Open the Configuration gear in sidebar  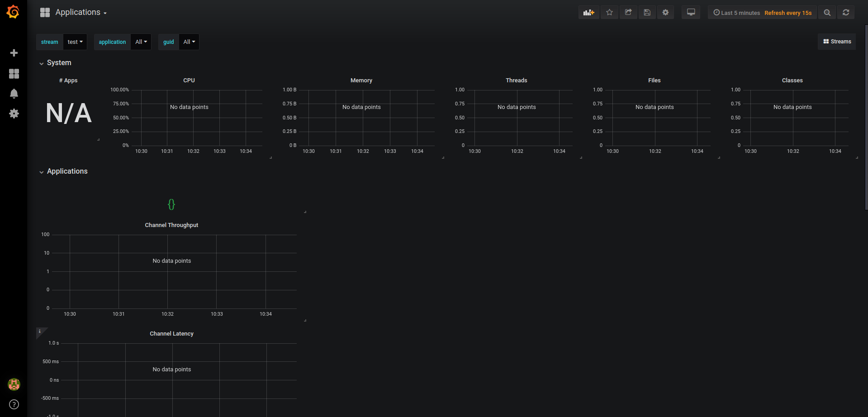click(x=14, y=114)
